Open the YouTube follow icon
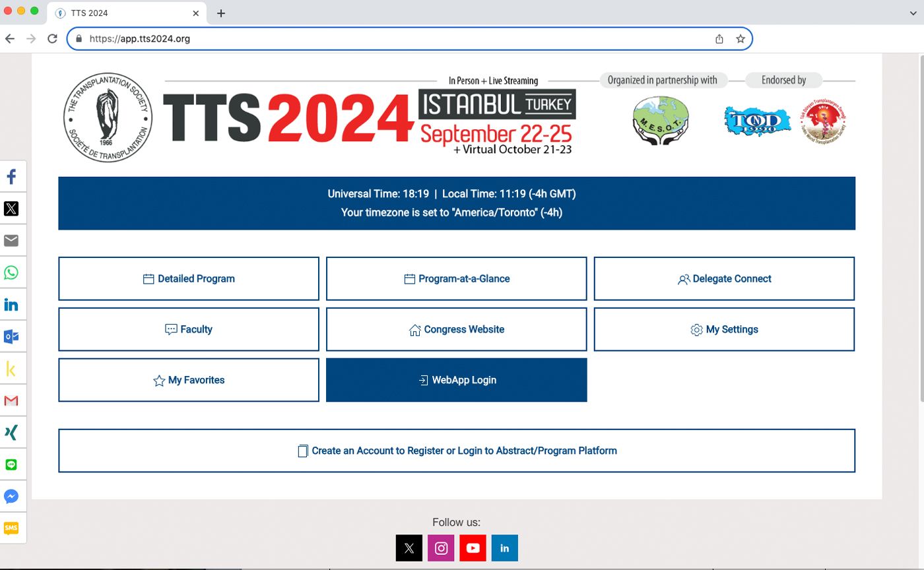This screenshot has height=570, width=924. pyautogui.click(x=473, y=548)
